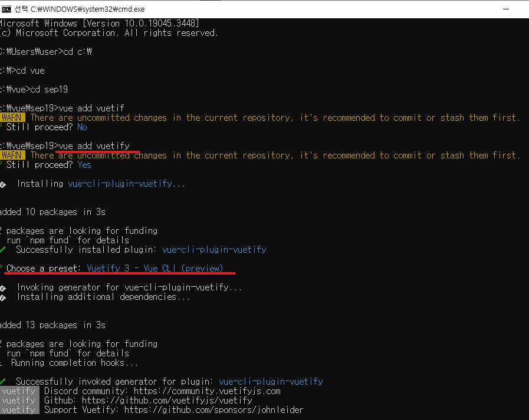Click the cmd.exe icon in title bar

[6, 9]
